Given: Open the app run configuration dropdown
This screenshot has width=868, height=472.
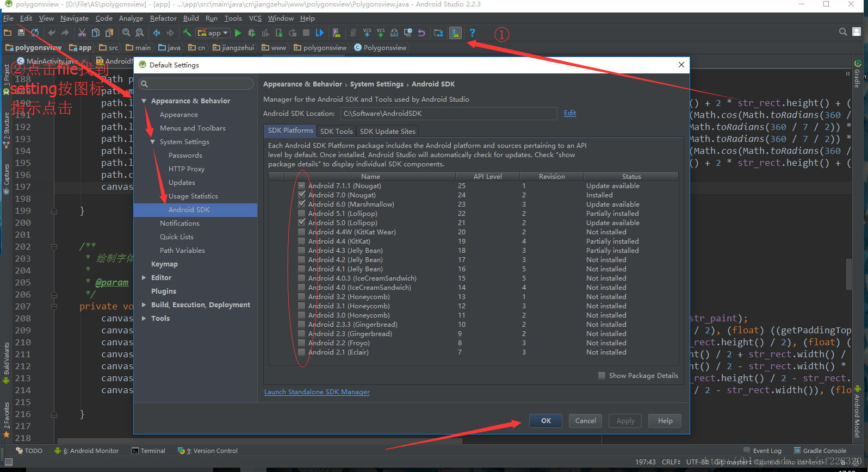Looking at the screenshot, I should click(213, 33).
